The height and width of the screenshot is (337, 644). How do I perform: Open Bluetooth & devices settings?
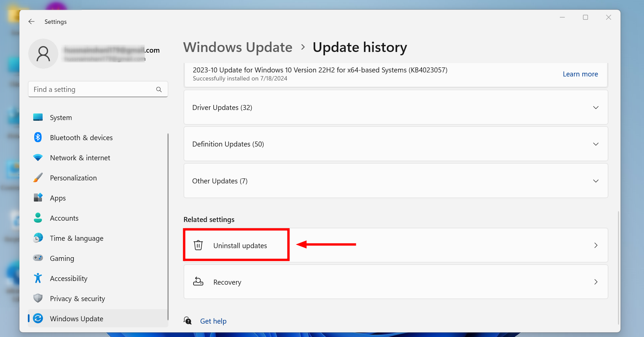tap(38, 137)
